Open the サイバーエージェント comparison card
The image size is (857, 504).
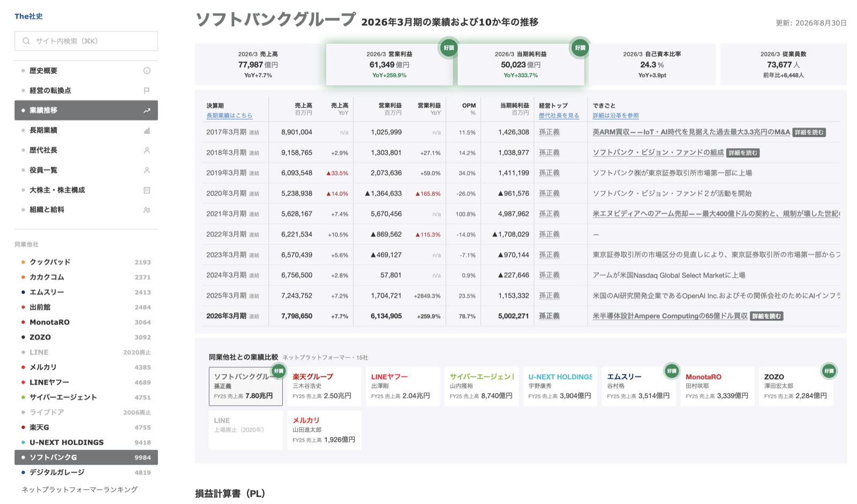(x=482, y=386)
